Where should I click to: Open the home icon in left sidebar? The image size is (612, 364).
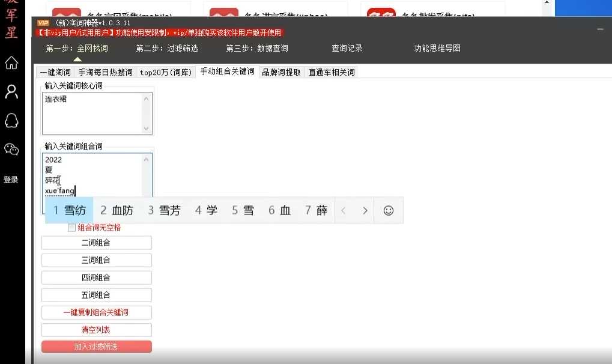coord(11,62)
